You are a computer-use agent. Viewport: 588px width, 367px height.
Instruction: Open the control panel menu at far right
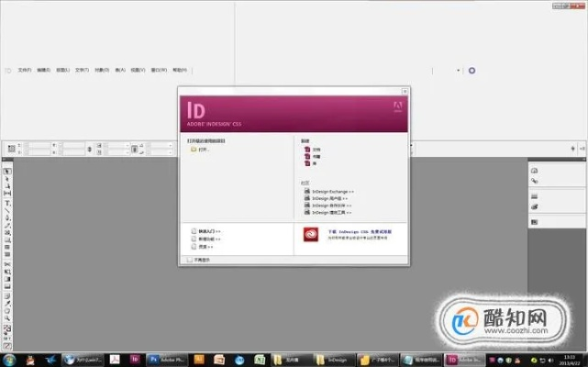tap(582, 146)
